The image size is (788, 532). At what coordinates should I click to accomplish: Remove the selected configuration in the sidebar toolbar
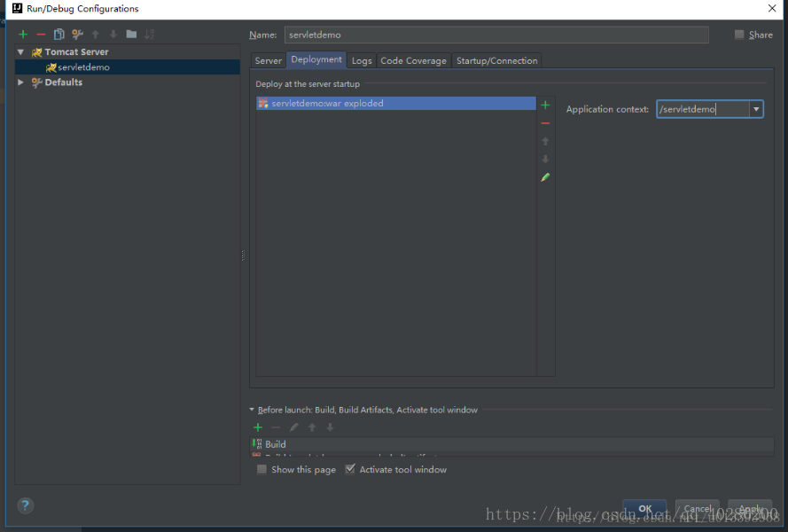point(41,35)
